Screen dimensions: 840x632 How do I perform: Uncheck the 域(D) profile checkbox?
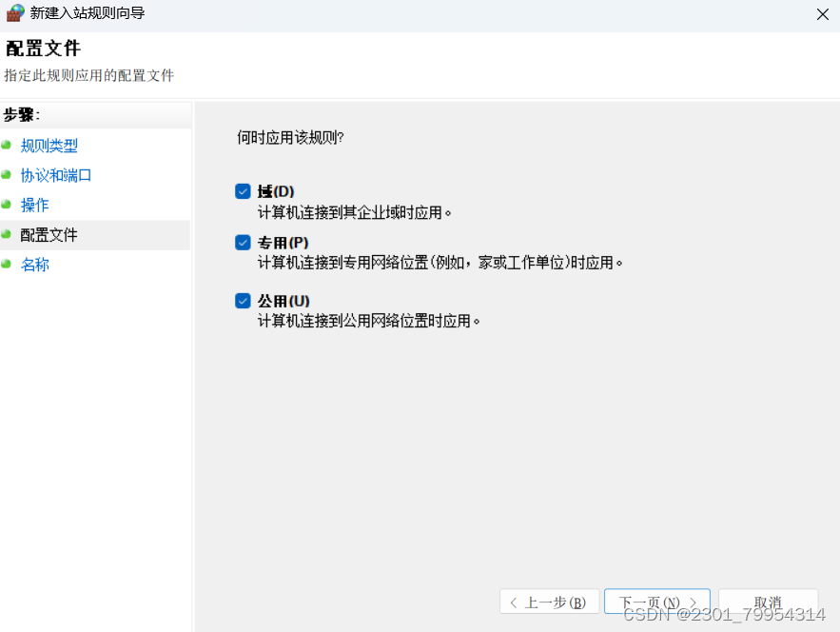[x=243, y=191]
